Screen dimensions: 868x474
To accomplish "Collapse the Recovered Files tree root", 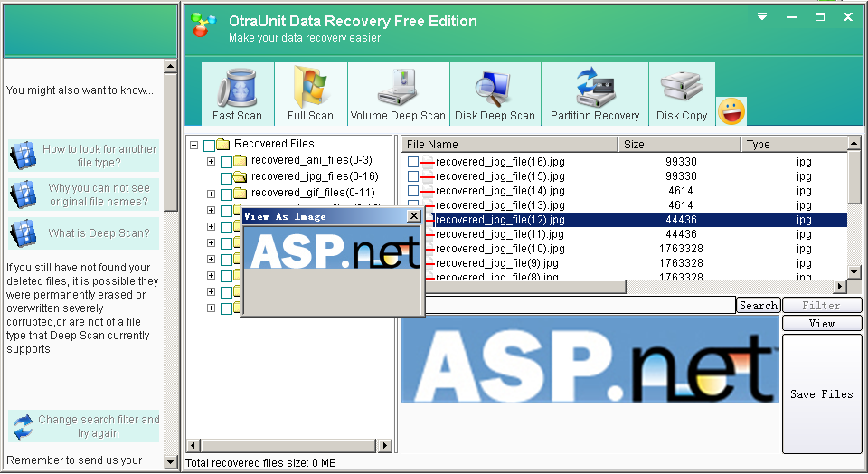I will (x=193, y=145).
